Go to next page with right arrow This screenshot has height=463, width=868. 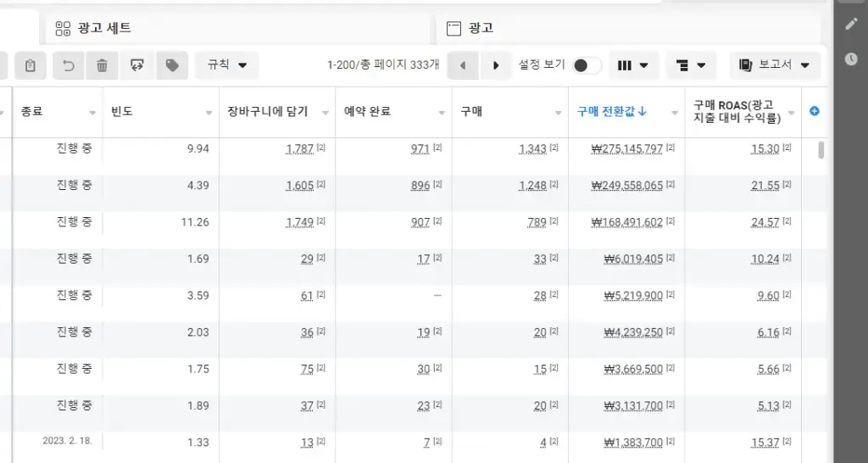point(496,65)
